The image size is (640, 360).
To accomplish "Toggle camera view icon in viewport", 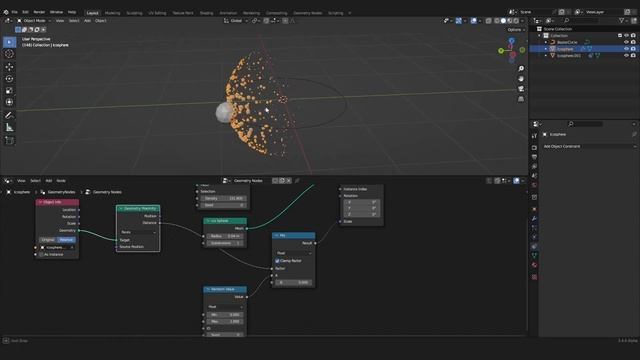I will (x=521, y=89).
